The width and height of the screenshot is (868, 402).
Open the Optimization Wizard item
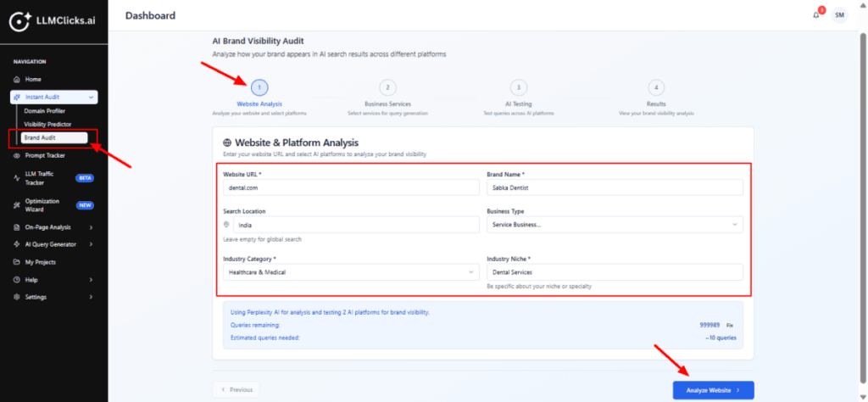42,204
